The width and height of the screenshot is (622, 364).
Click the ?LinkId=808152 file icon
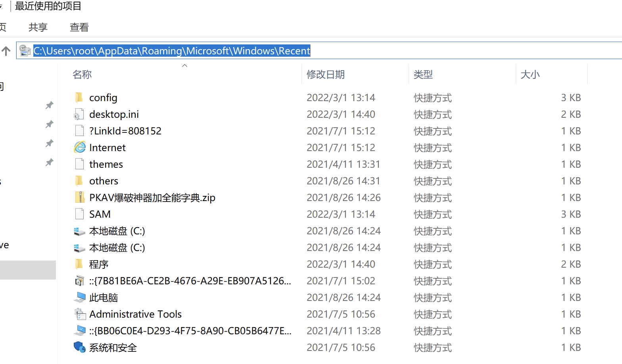(x=79, y=131)
